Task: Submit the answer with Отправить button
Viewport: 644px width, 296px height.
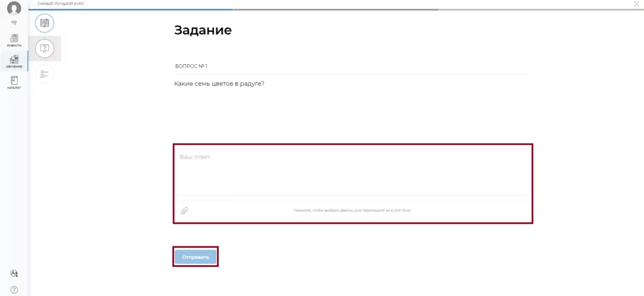Action: coord(196,257)
